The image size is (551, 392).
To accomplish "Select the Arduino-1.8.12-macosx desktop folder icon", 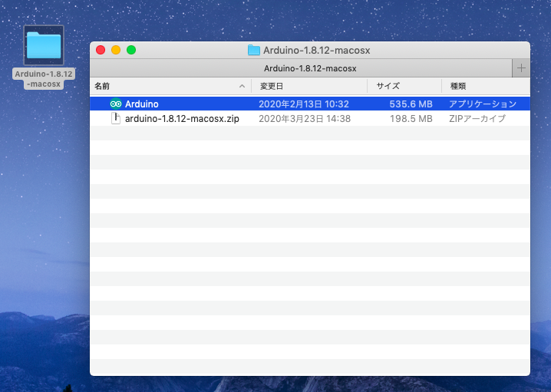I will [44, 45].
